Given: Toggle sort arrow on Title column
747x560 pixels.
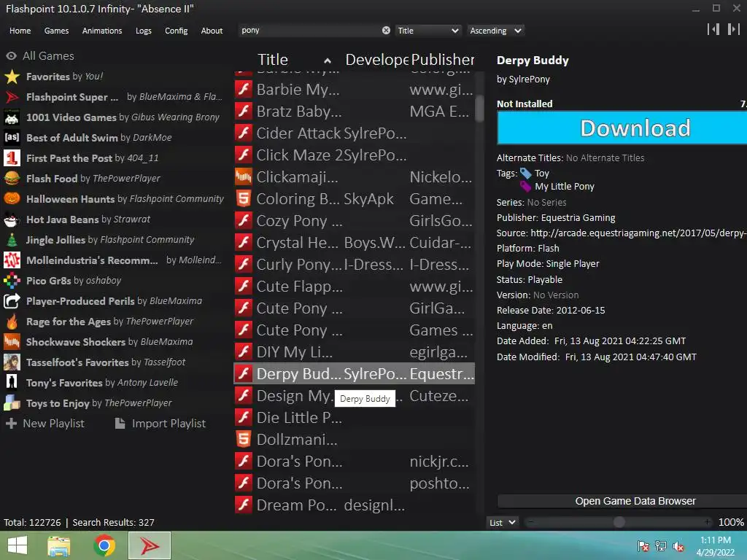Looking at the screenshot, I should 328,61.
